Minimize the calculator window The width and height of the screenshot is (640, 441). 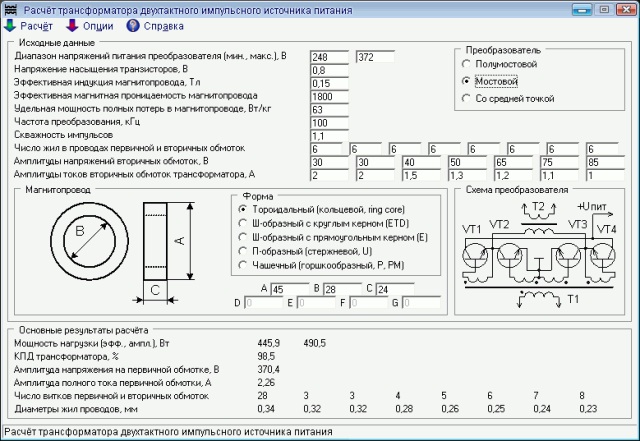point(582,9)
